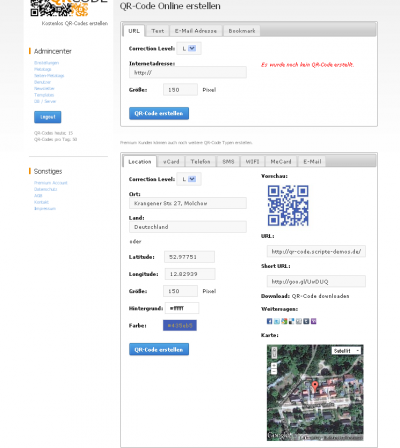400x448 pixels.
Task: Open the Datenschutz link
Action: 46,189
